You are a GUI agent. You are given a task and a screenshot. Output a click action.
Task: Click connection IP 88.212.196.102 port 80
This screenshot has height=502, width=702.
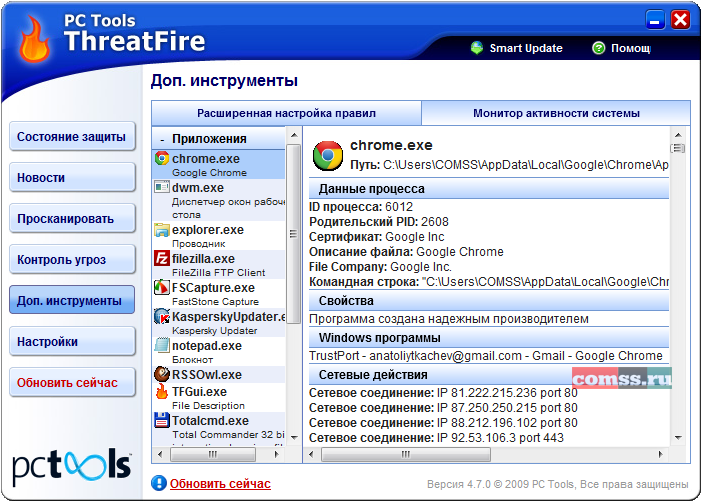pyautogui.click(x=443, y=423)
